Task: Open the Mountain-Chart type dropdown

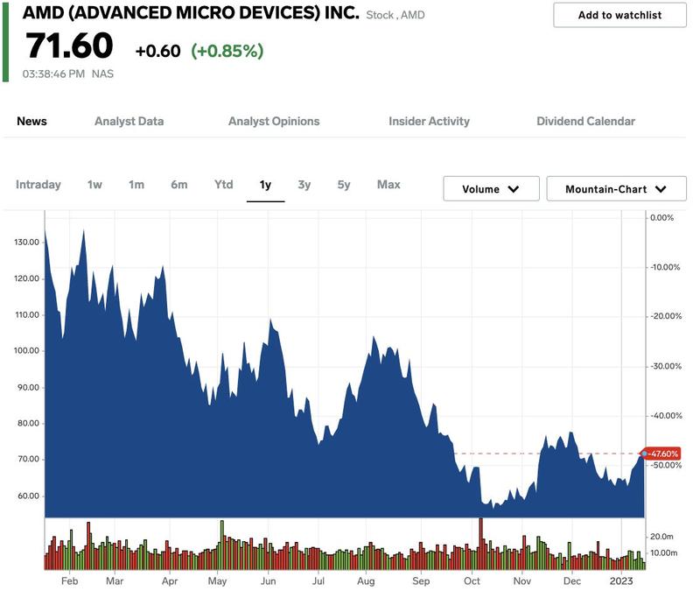Action: (x=616, y=188)
